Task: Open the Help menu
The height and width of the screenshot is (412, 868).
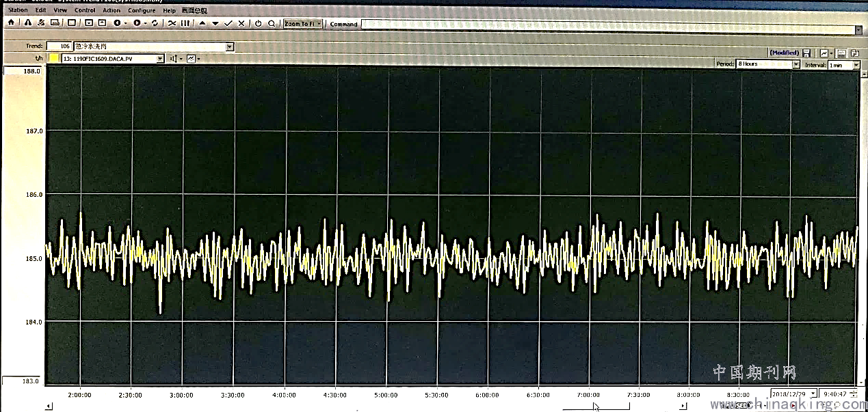Action: click(x=169, y=10)
